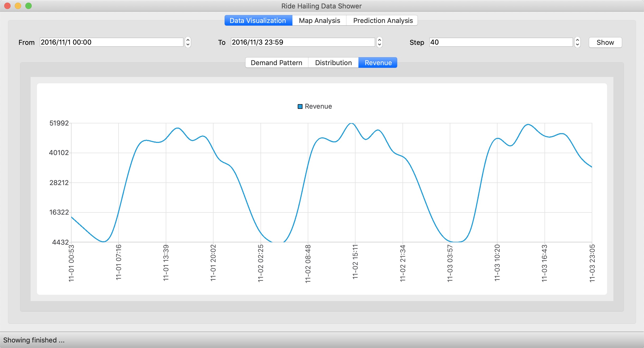644x348 pixels.
Task: Increase the Step value with up arrow
Action: pyautogui.click(x=577, y=40)
